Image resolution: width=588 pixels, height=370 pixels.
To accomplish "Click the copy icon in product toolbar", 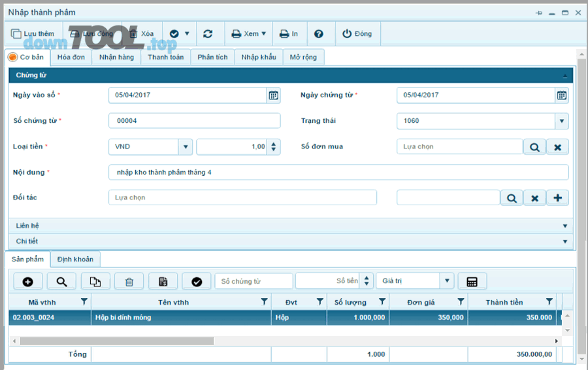I will point(95,282).
